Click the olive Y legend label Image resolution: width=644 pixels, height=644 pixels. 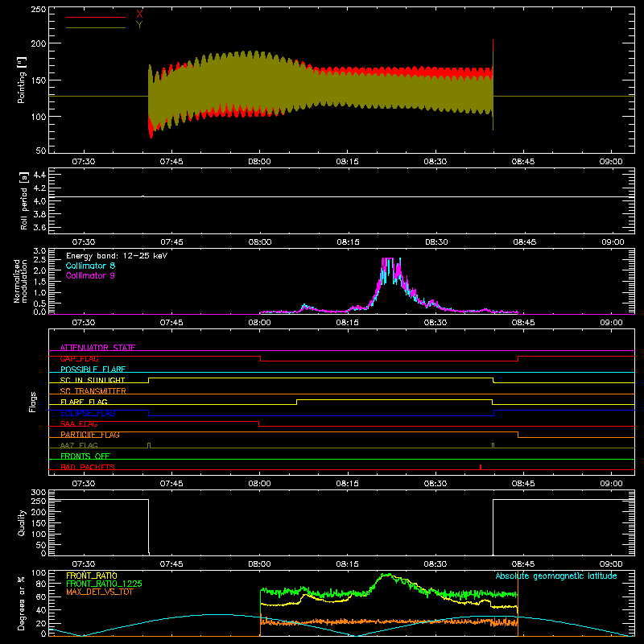[x=139, y=25]
